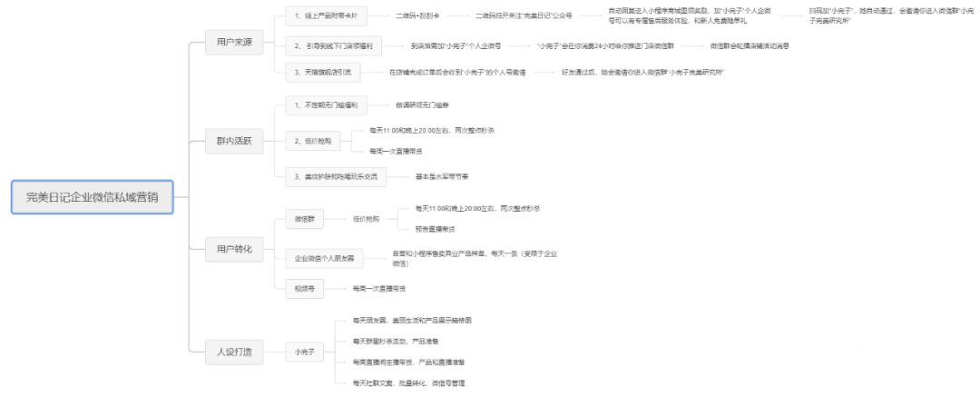Image resolution: width=980 pixels, height=397 pixels.
Task: Select the 群内活跃 branch node
Action: click(x=222, y=141)
